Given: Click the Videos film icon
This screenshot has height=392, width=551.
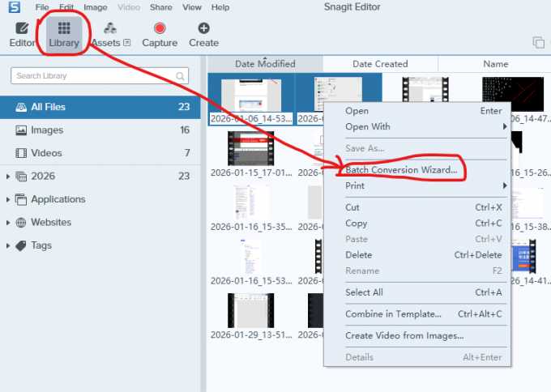Looking at the screenshot, I should click(21, 153).
